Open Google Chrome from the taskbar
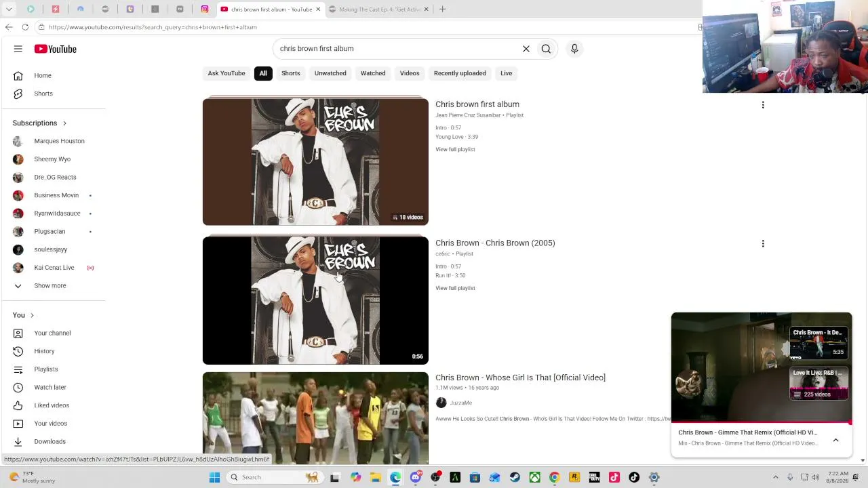 [x=555, y=477]
